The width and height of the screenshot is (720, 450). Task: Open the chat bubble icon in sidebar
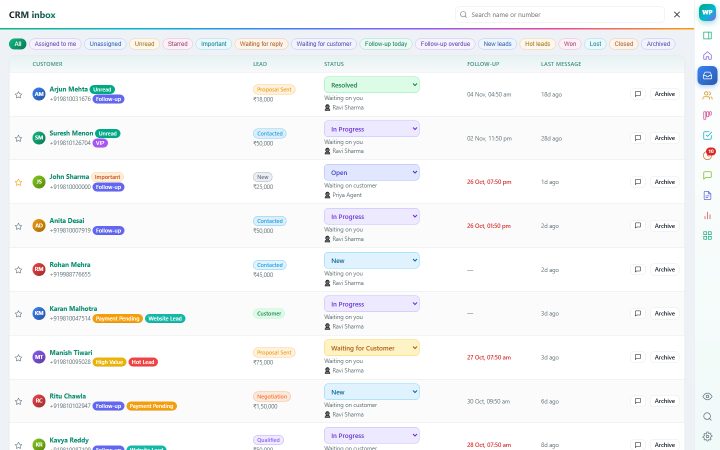707,175
